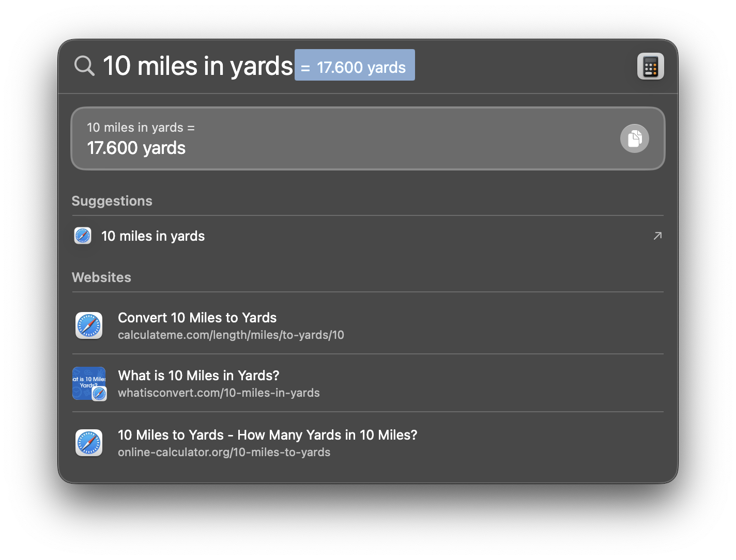Click the "10 miles in yards" search field text
This screenshot has width=736, height=560.
click(x=198, y=66)
